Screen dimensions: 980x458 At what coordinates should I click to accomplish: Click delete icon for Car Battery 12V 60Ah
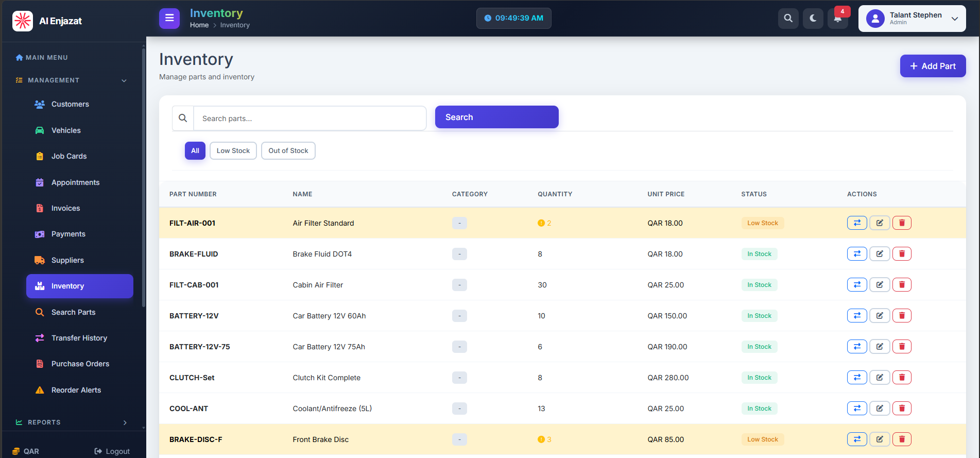902,316
